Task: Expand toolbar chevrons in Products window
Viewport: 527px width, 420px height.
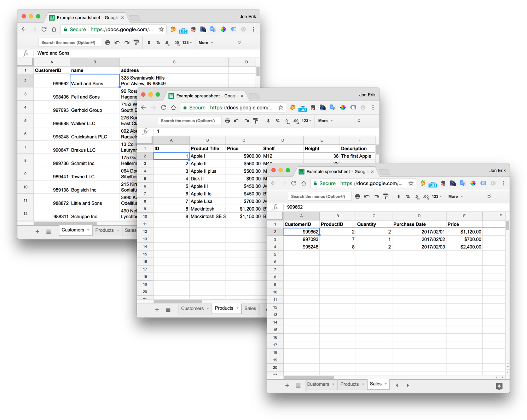Action: (x=359, y=121)
